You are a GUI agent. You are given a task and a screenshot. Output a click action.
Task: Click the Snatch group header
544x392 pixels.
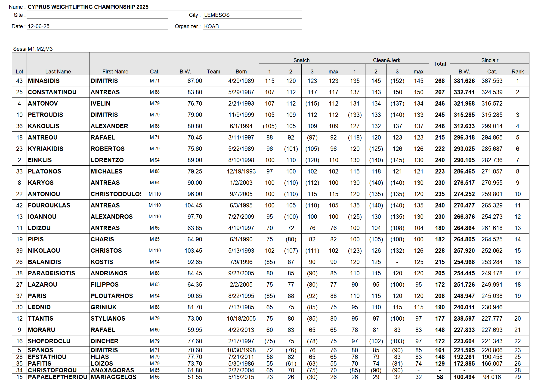pyautogui.click(x=301, y=60)
